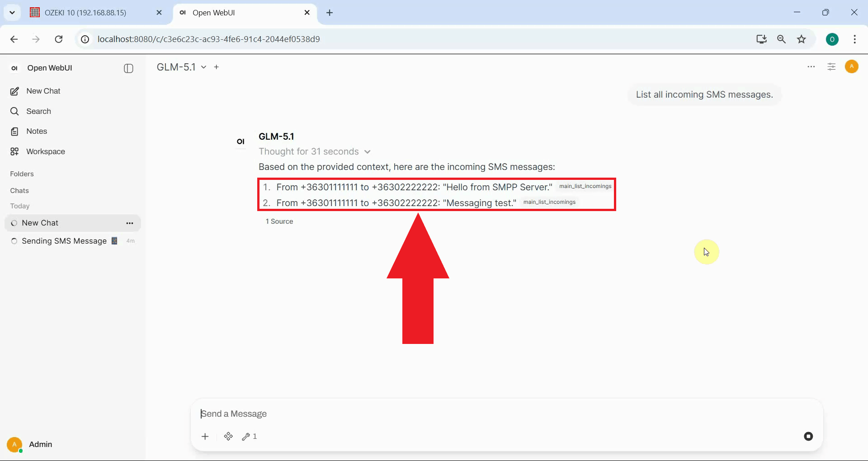868x461 pixels.
Task: Open chat controls sliders icon
Action: [x=831, y=67]
